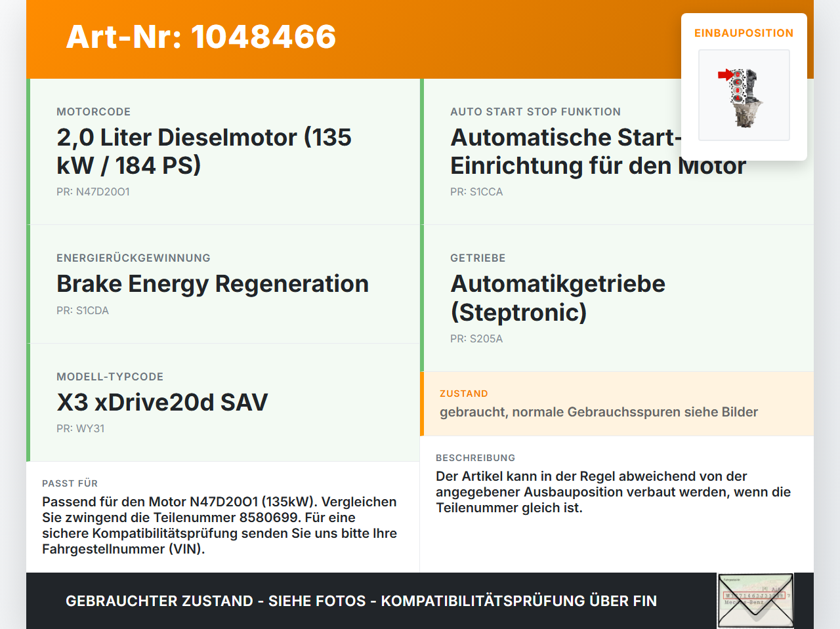The width and height of the screenshot is (840, 629).
Task: Click the 'MODELL-TYPCODE' label
Action: click(x=110, y=376)
